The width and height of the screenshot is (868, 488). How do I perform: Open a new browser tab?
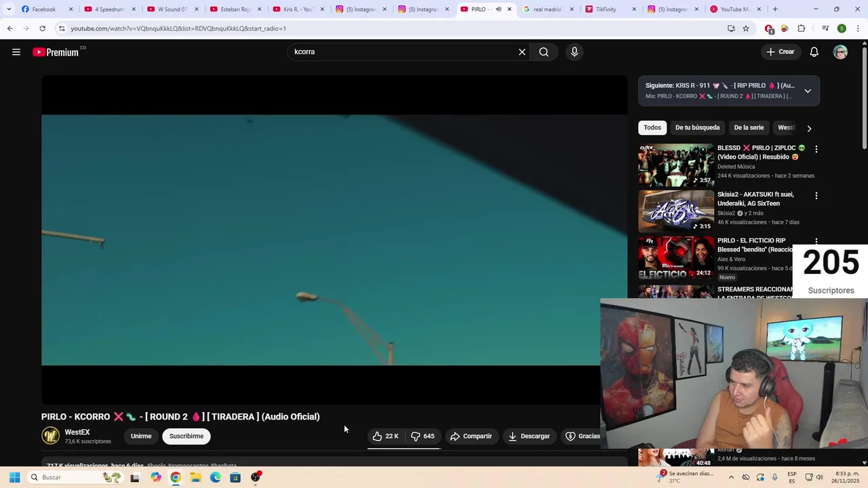pos(775,9)
